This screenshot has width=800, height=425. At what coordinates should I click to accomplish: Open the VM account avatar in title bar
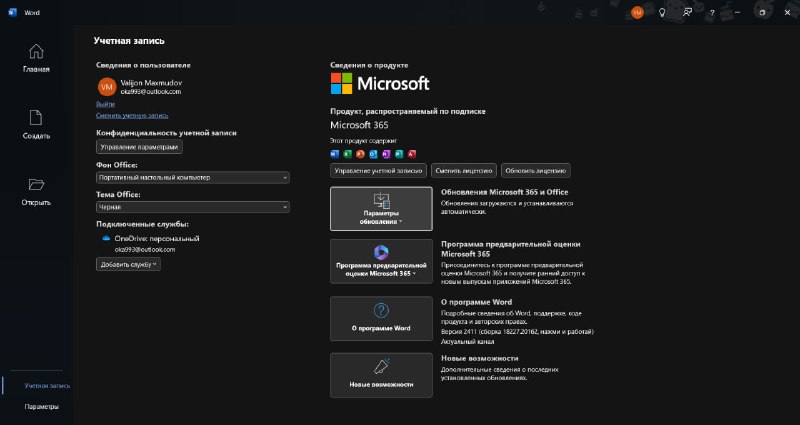pyautogui.click(x=637, y=13)
